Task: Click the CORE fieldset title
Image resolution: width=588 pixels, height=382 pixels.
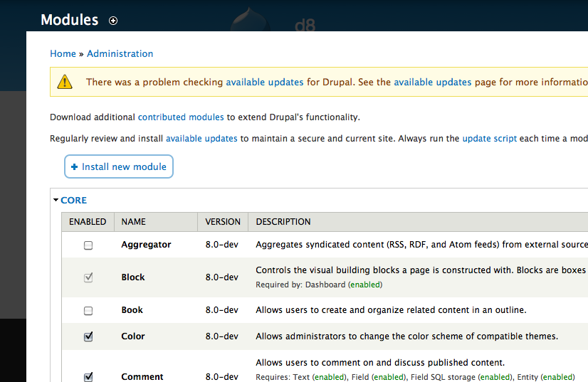Action: tap(74, 201)
